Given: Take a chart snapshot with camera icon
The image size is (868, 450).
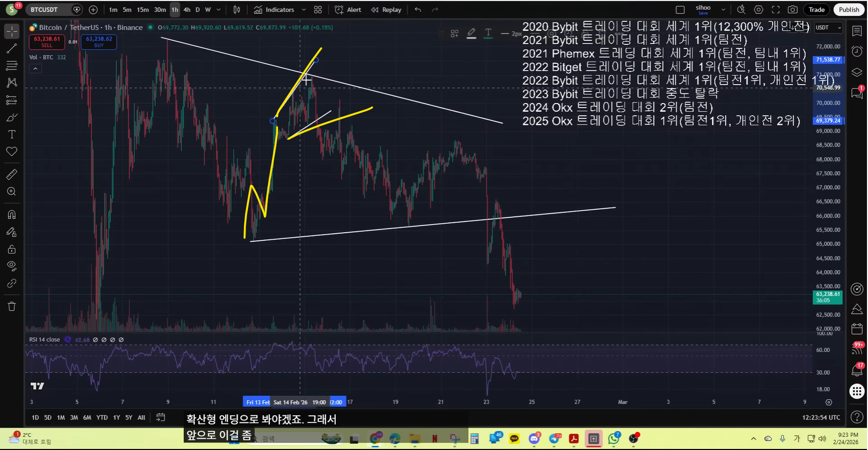Looking at the screenshot, I should coord(792,10).
